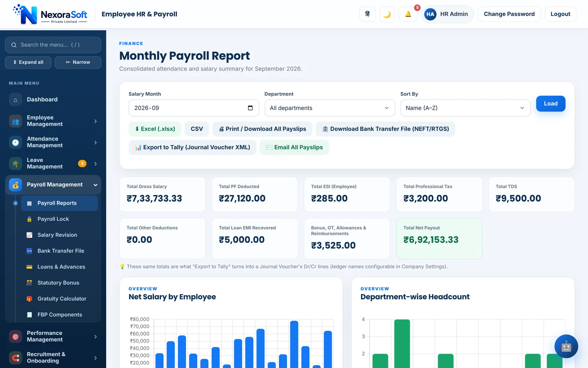Image resolution: width=588 pixels, height=368 pixels.
Task: Click the menu search magnifier icon
Action: click(14, 45)
